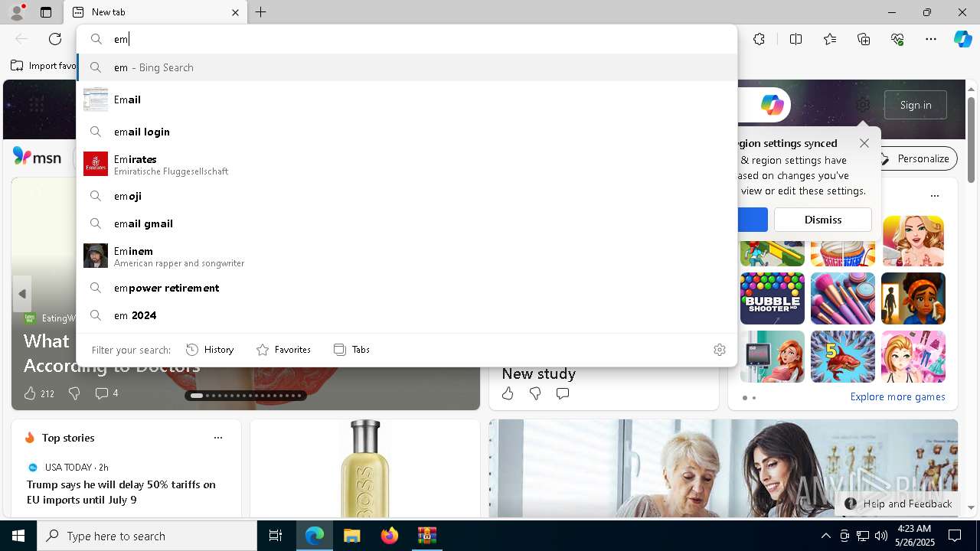Open the tab actions menu icon
The height and width of the screenshot is (551, 980).
click(x=46, y=12)
